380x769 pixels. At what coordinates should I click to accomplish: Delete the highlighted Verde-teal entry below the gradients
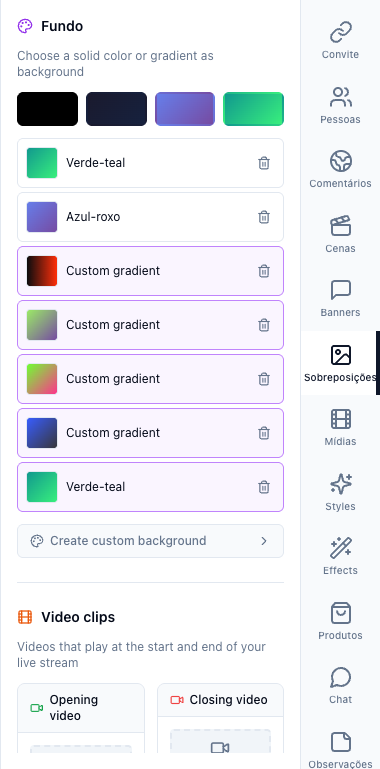click(x=264, y=487)
